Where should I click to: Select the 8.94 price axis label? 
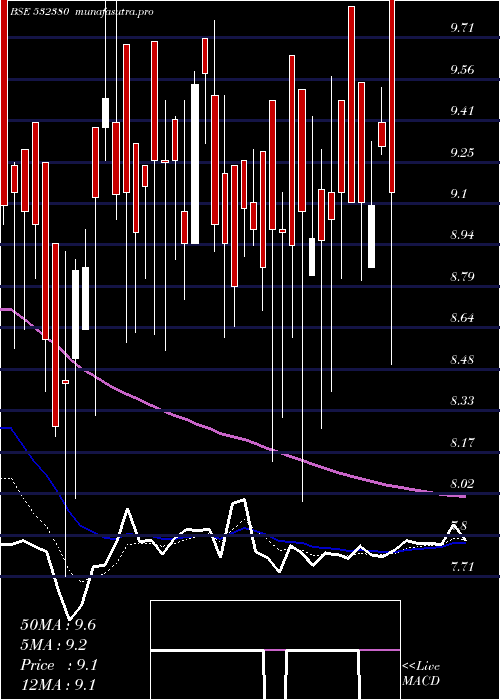point(462,235)
